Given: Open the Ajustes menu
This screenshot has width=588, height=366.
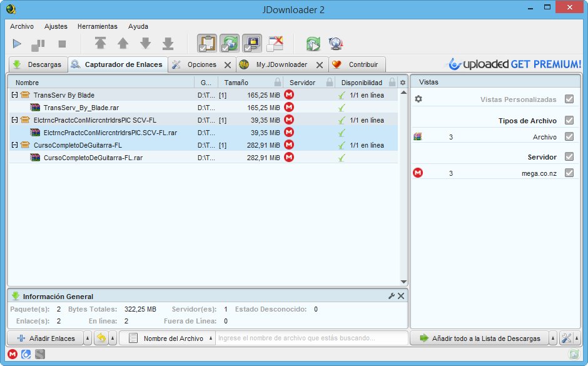Looking at the screenshot, I should (56, 26).
